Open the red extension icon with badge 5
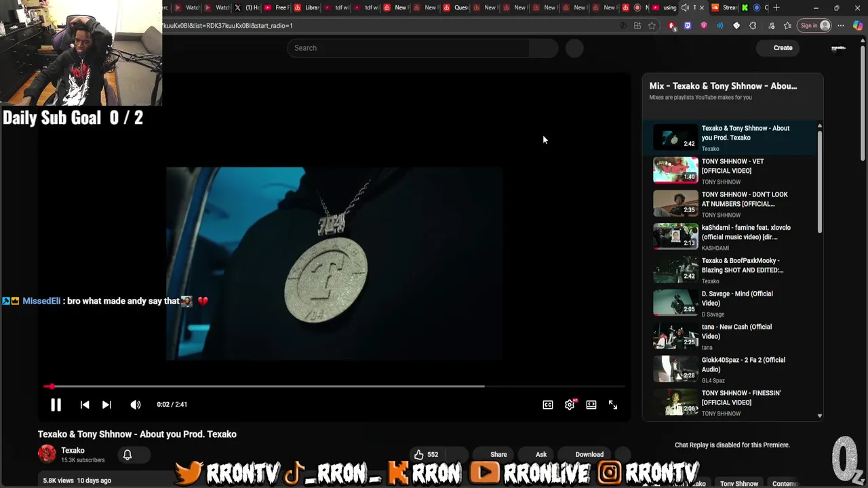This screenshot has height=488, width=868. [672, 26]
